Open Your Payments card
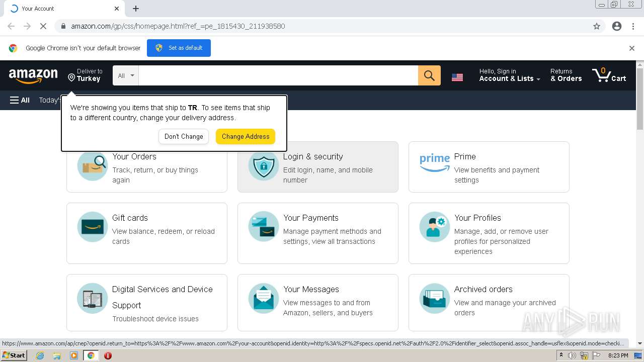This screenshot has width=644, height=362. tap(318, 233)
